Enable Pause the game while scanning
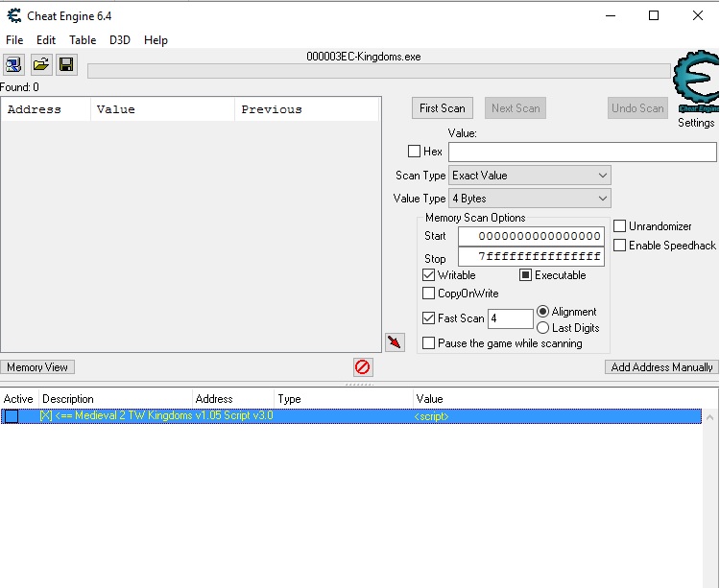This screenshot has width=720, height=588. pyautogui.click(x=428, y=343)
